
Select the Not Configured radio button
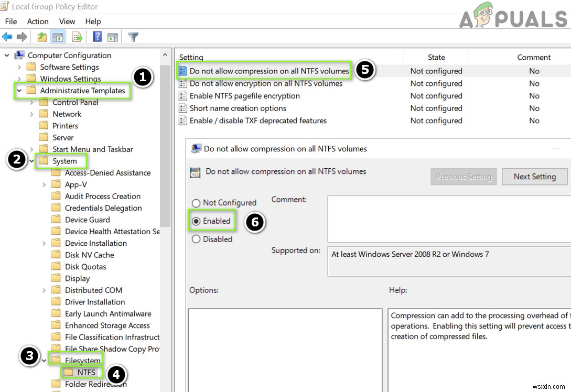coord(196,203)
